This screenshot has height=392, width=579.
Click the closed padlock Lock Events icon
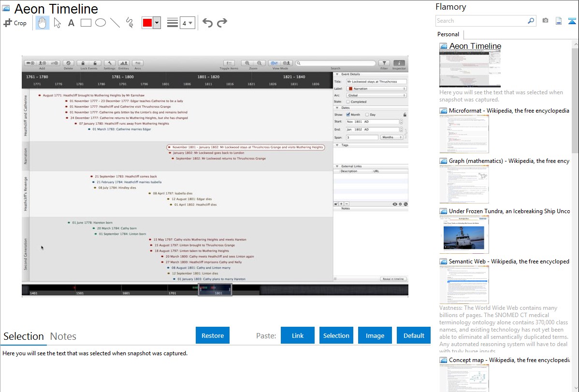(83, 63)
